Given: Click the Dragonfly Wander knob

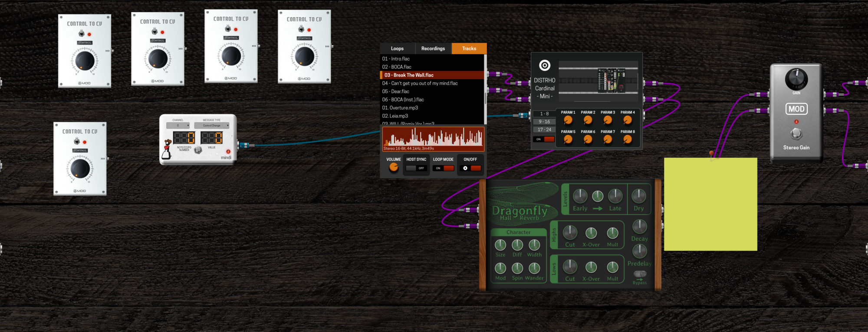Looking at the screenshot, I should coord(534,268).
